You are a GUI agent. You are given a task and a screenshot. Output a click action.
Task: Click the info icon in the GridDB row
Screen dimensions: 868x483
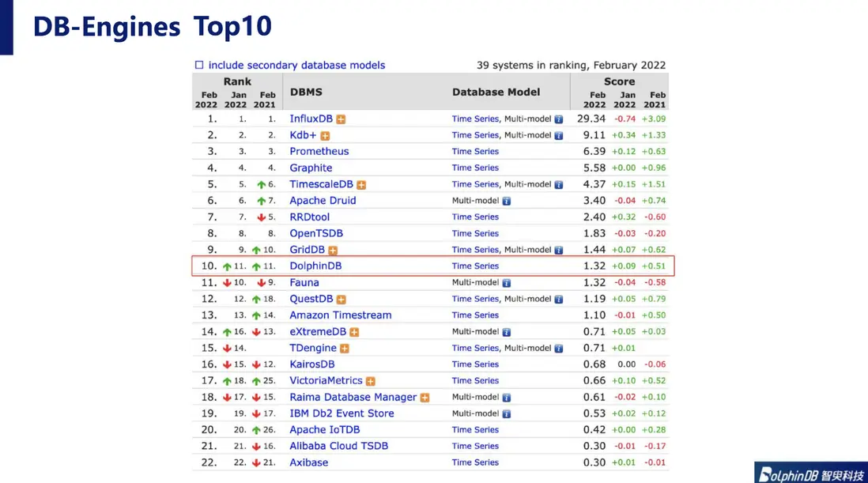click(559, 250)
